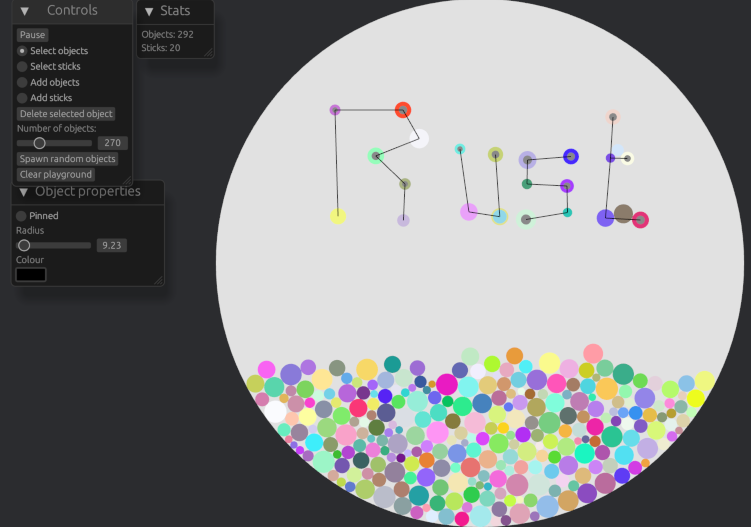
Task: Select the red circle atop the R shape
Action: pos(403,110)
